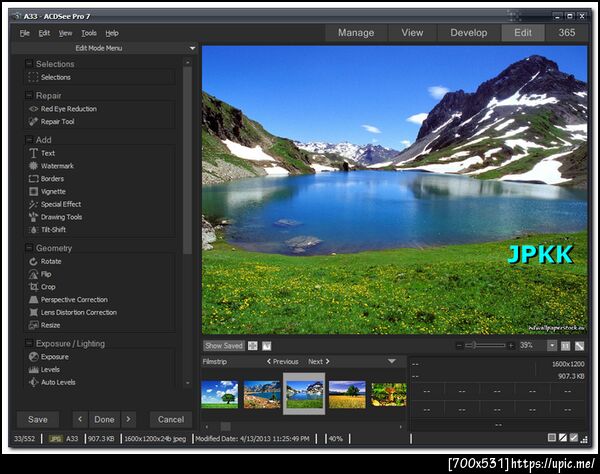
Task: Click the Done button
Action: tap(104, 420)
